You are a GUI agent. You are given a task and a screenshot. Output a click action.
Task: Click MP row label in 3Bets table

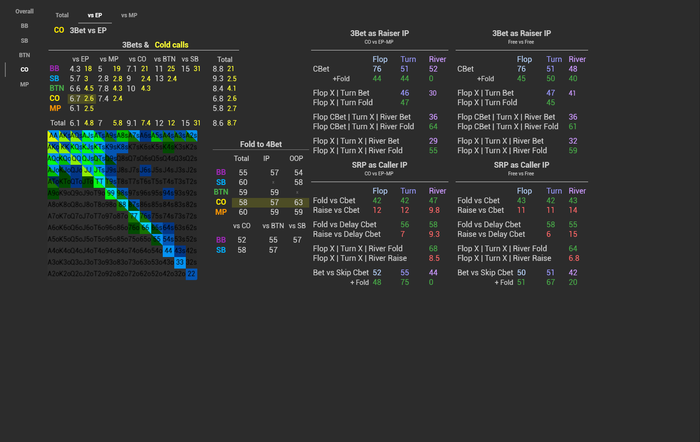[55, 108]
